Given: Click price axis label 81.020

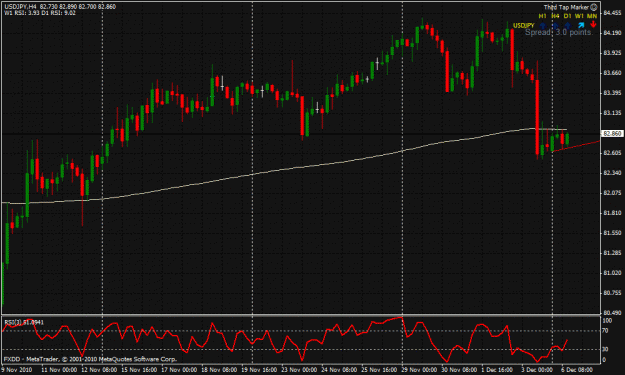Looking at the screenshot, I should 612,273.
